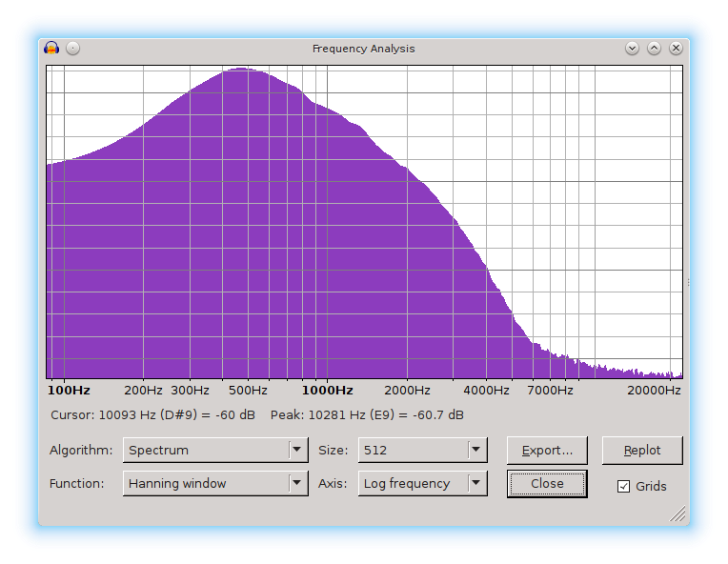Click the 300Hz axis label
728x564 pixels.
click(190, 391)
